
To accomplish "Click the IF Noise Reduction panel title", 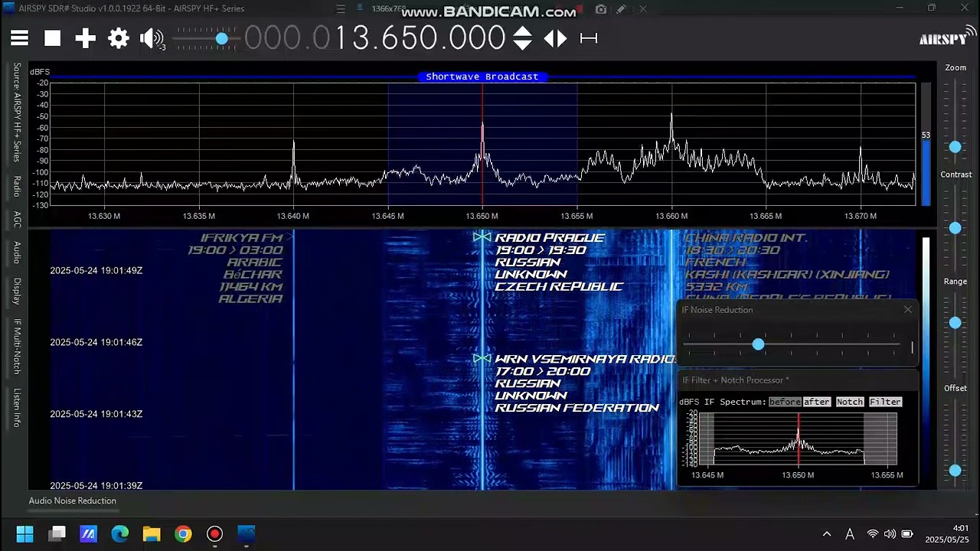I will pyautogui.click(x=717, y=309).
